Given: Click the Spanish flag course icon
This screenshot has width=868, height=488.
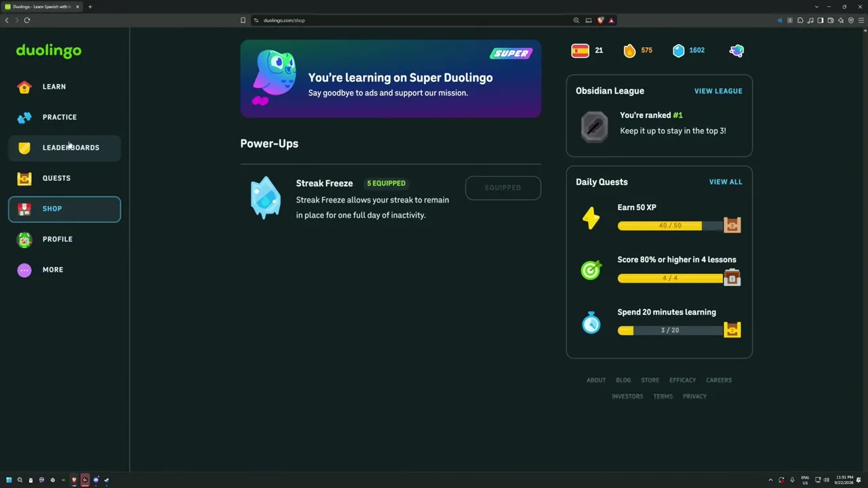Looking at the screenshot, I should pos(580,50).
